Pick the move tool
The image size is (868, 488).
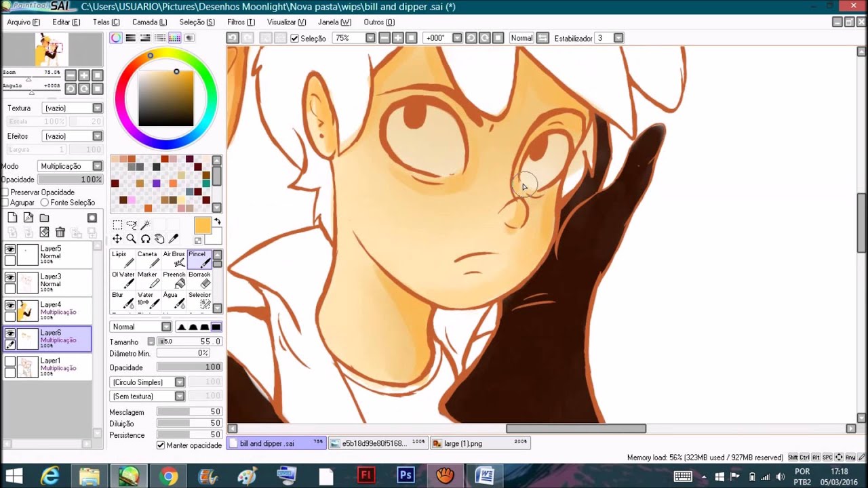pyautogui.click(x=117, y=239)
